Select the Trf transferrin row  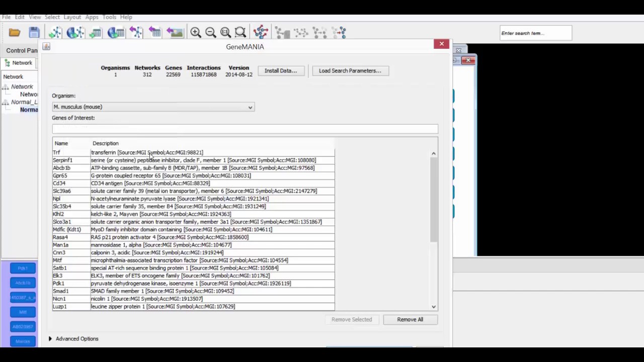193,152
